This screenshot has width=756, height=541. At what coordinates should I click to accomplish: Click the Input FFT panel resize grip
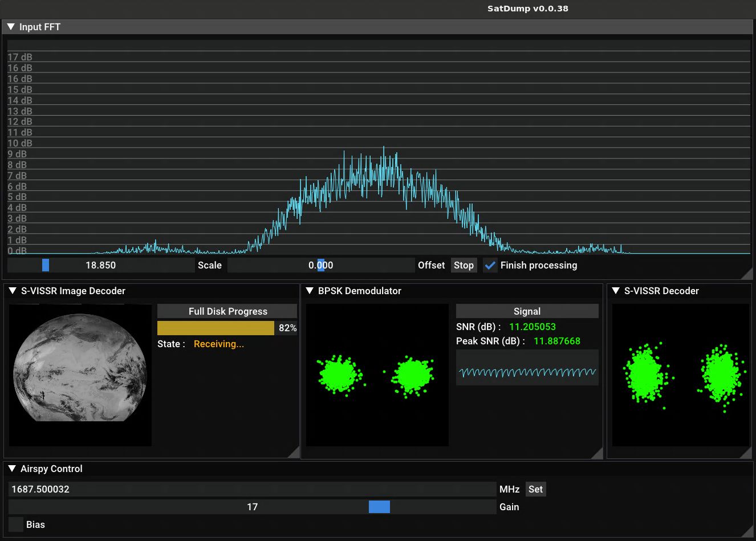click(x=747, y=274)
